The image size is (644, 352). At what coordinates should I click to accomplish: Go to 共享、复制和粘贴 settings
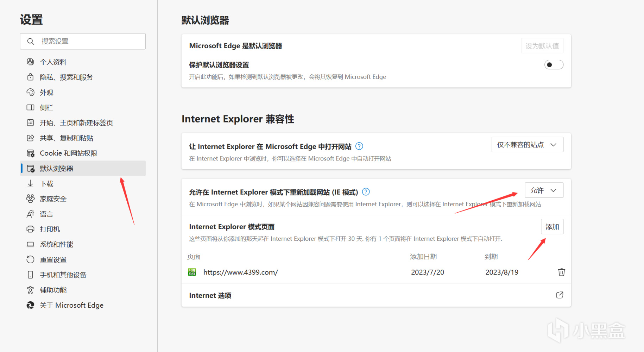83,138
